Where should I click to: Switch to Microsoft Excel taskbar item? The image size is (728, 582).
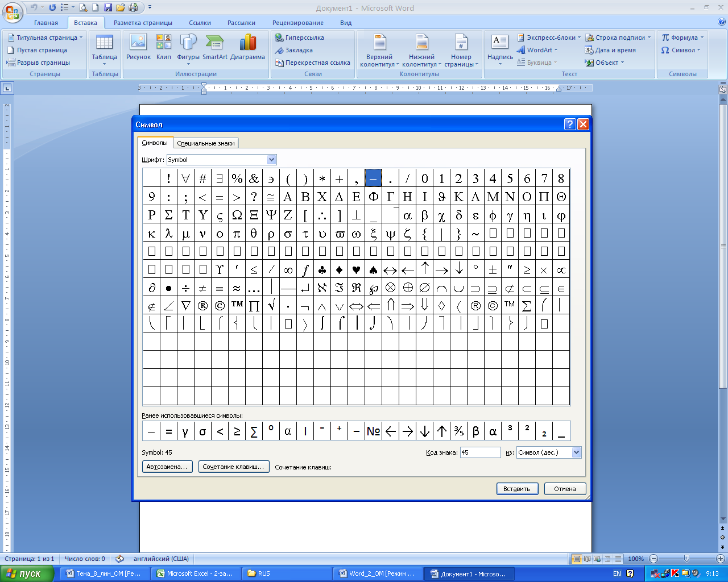(195, 573)
